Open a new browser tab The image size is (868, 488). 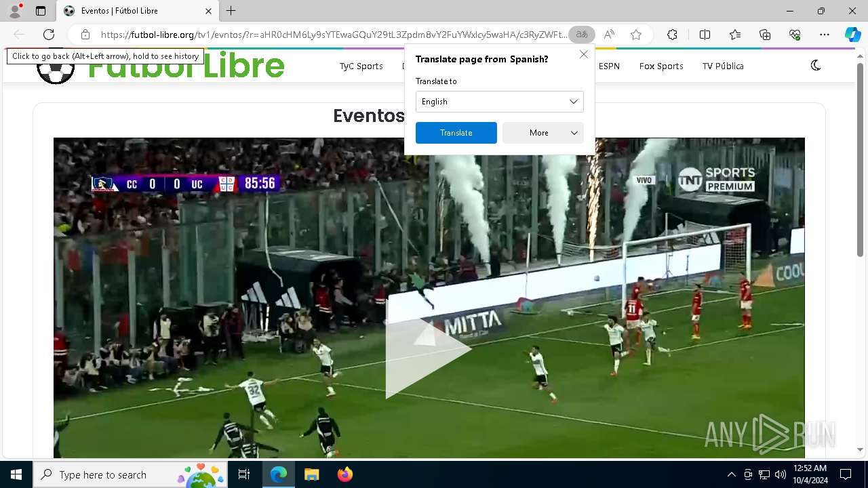tap(231, 11)
